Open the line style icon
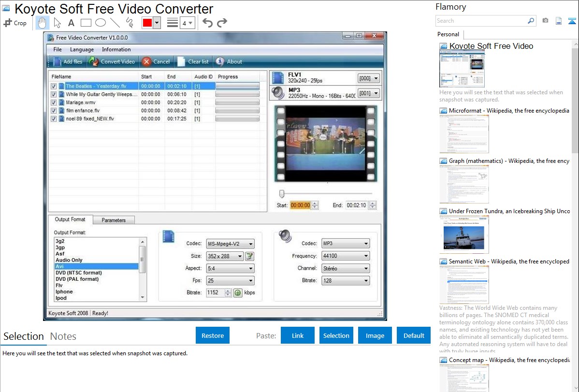Viewport: 579px width, 392px height. click(173, 23)
